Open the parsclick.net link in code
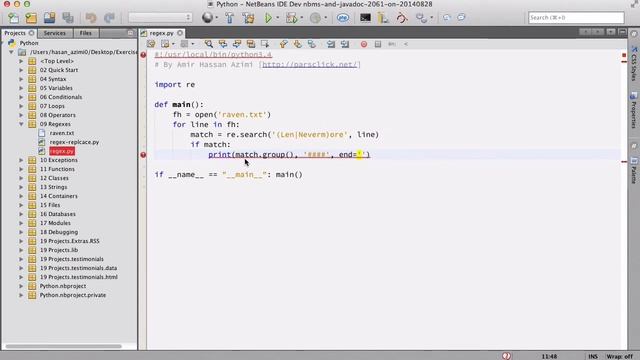Image resolution: width=640 pixels, height=360 pixels. click(310, 64)
